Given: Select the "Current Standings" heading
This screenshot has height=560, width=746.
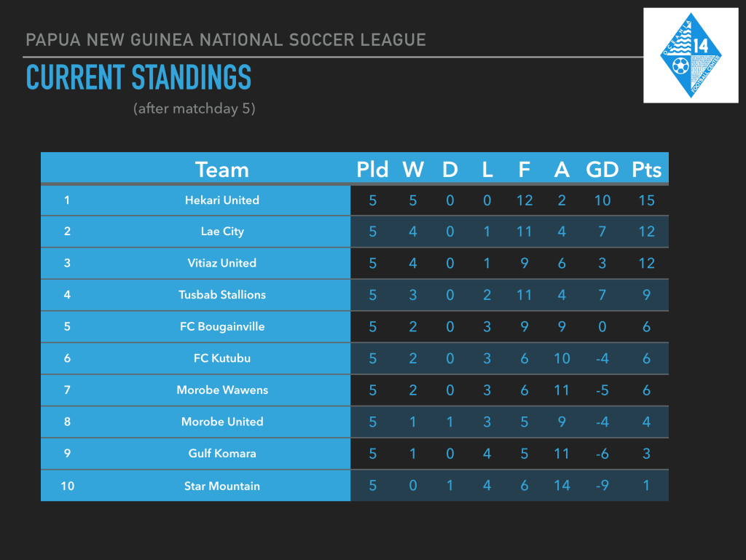Looking at the screenshot, I should (138, 79).
